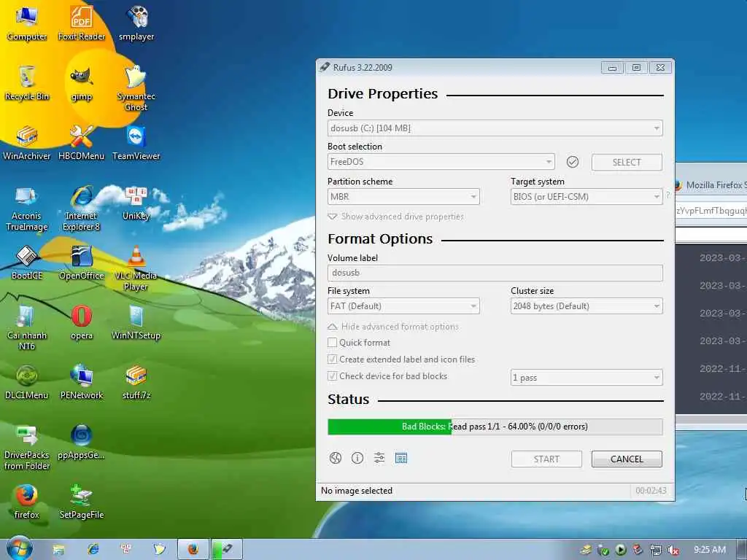This screenshot has height=560, width=747.
Task: Launch HBCDMenu from the desktop
Action: coord(82,143)
